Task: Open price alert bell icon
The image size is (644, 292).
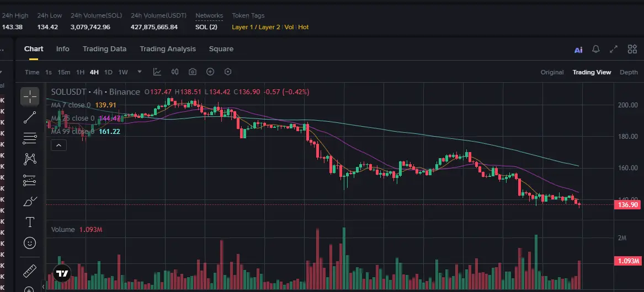Action: [x=596, y=49]
